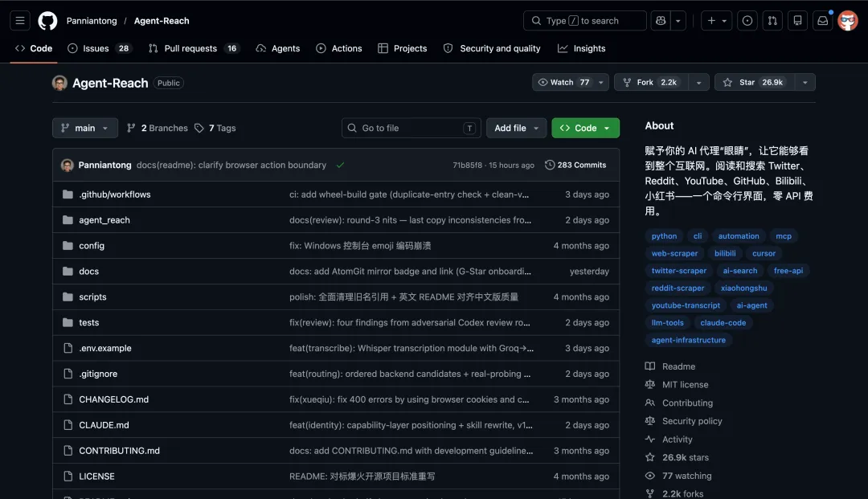Open the CLAUDE.md file
This screenshot has width=868, height=499.
[104, 425]
